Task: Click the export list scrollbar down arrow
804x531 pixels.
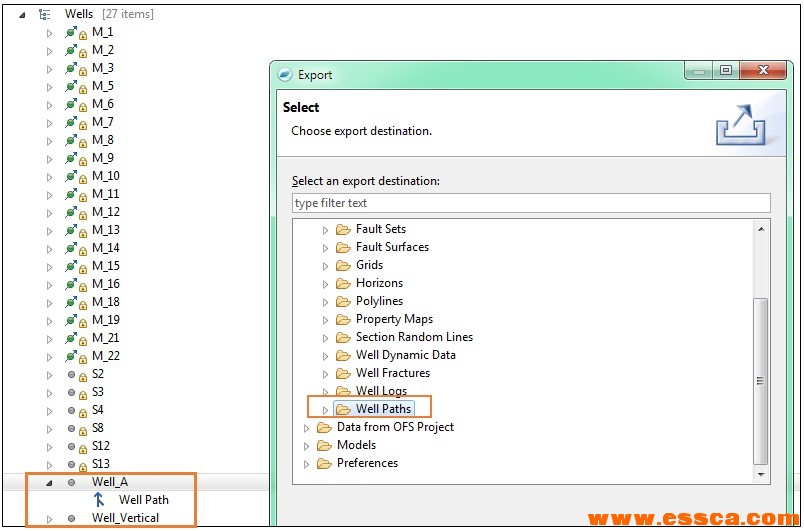Action: pos(761,473)
